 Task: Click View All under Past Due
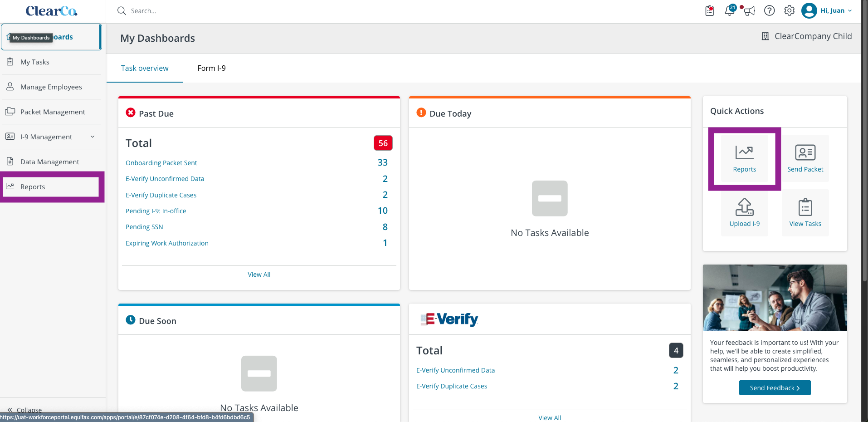coord(259,275)
